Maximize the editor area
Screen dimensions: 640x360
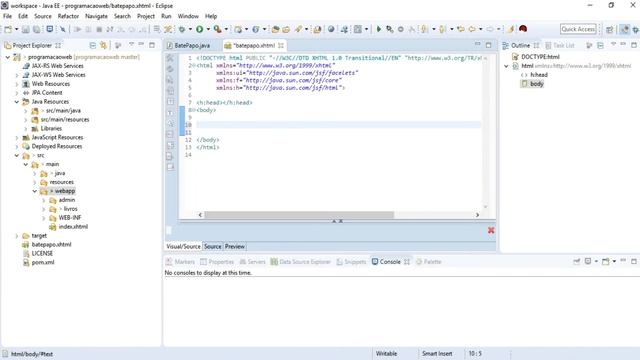click(x=489, y=45)
